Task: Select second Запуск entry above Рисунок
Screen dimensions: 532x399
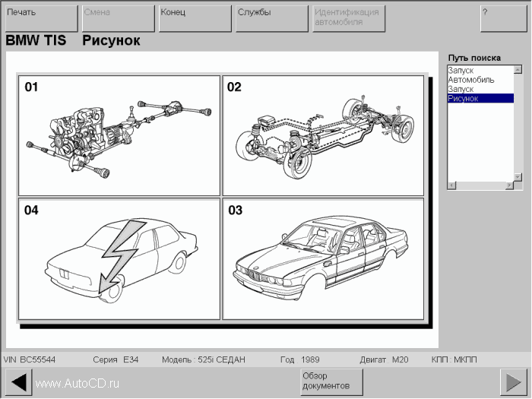Action: tap(480, 89)
